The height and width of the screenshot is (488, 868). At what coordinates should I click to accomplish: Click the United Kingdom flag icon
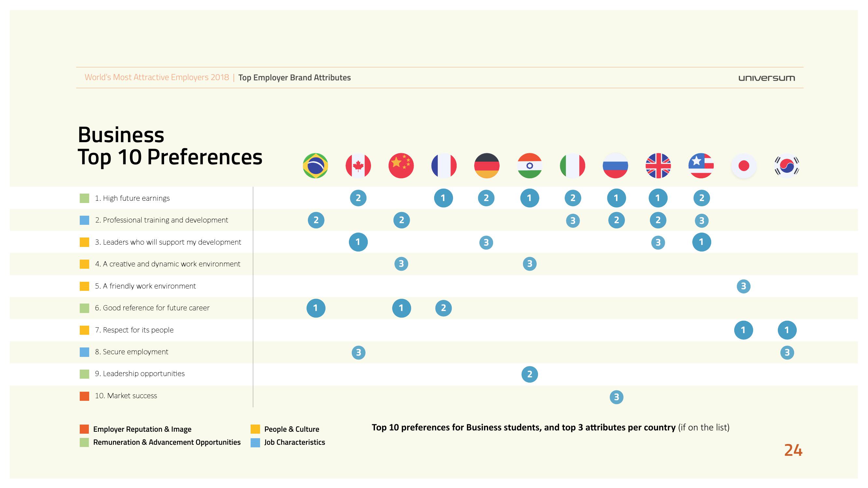[658, 166]
